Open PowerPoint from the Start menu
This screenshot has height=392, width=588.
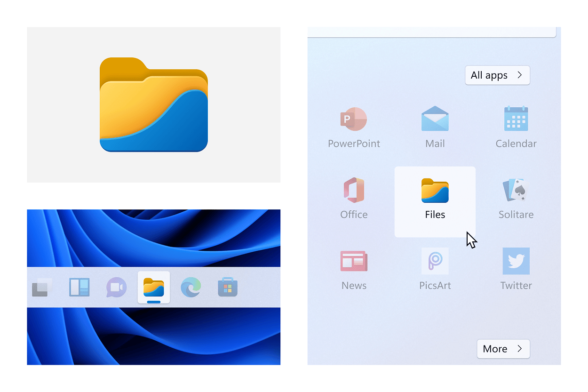tap(354, 119)
